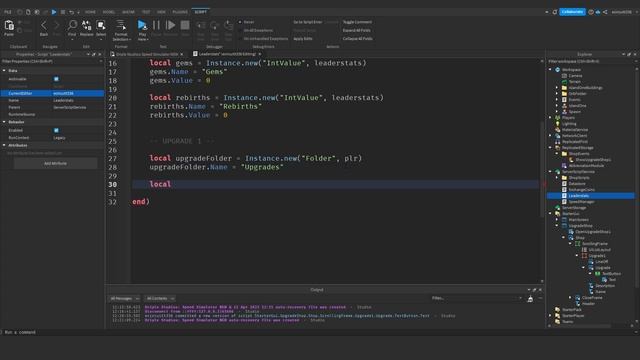Click the Output panel Filter field
This screenshot has height=360, width=640.
pyautogui.click(x=476, y=298)
